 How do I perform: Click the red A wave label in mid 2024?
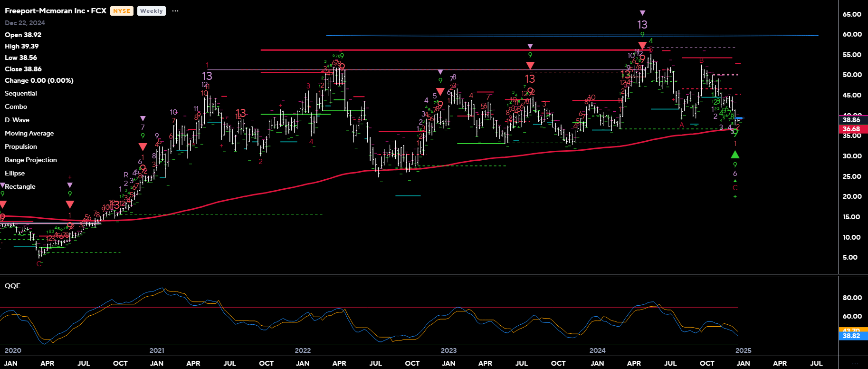[682, 125]
